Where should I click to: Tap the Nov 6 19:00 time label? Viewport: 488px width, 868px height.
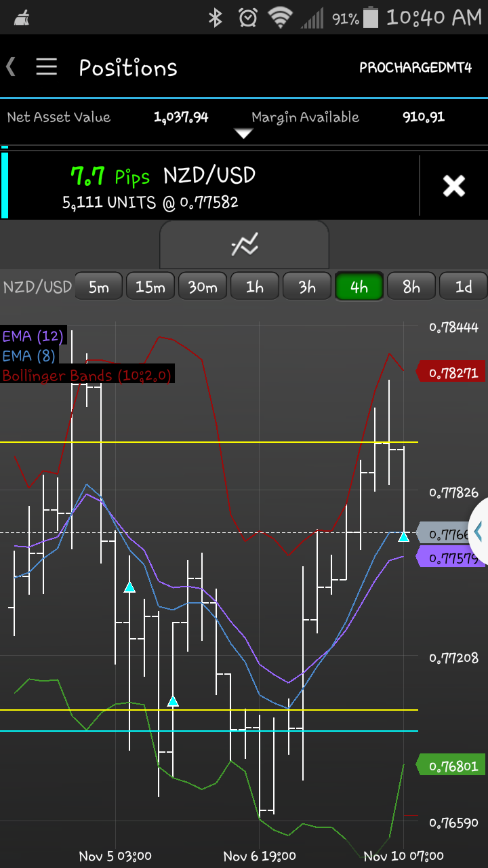pyautogui.click(x=260, y=856)
